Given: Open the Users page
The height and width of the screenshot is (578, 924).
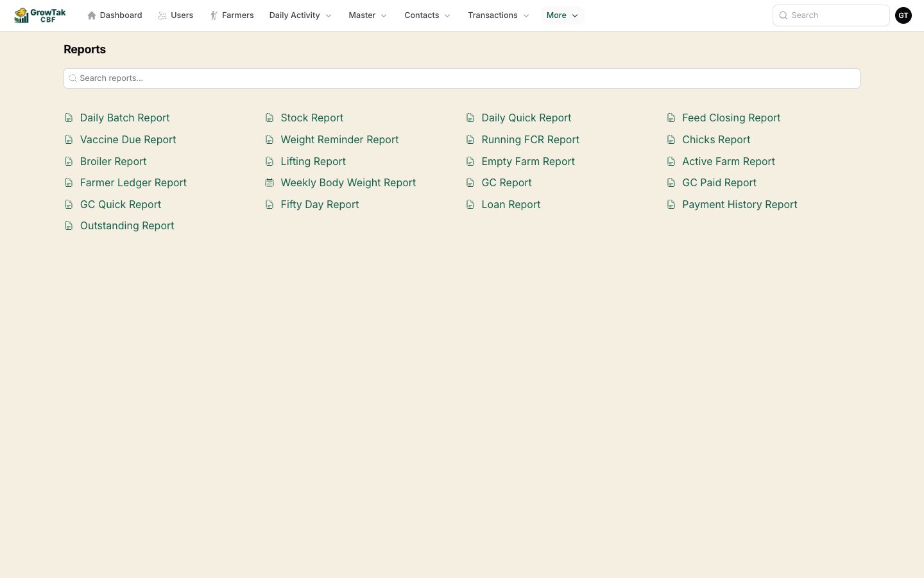Looking at the screenshot, I should coord(176,15).
